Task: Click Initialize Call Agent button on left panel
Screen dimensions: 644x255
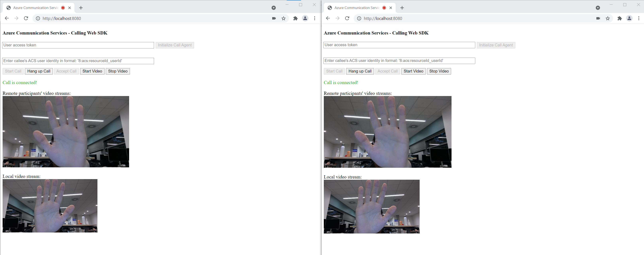Action: pos(175,45)
